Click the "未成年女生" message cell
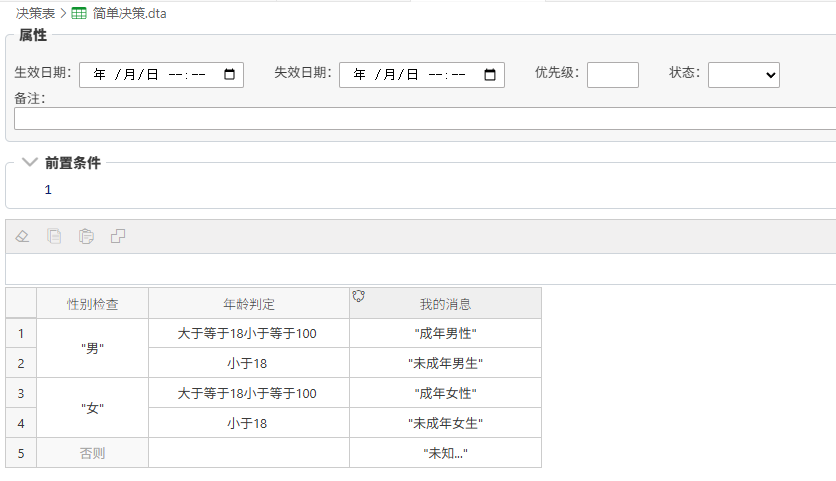 pyautogui.click(x=445, y=423)
